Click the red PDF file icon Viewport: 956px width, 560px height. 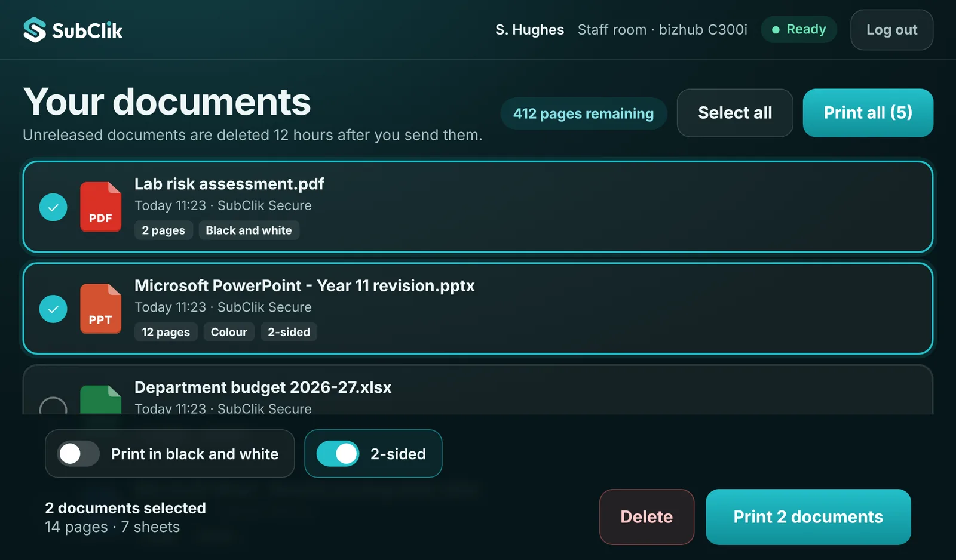point(100,207)
